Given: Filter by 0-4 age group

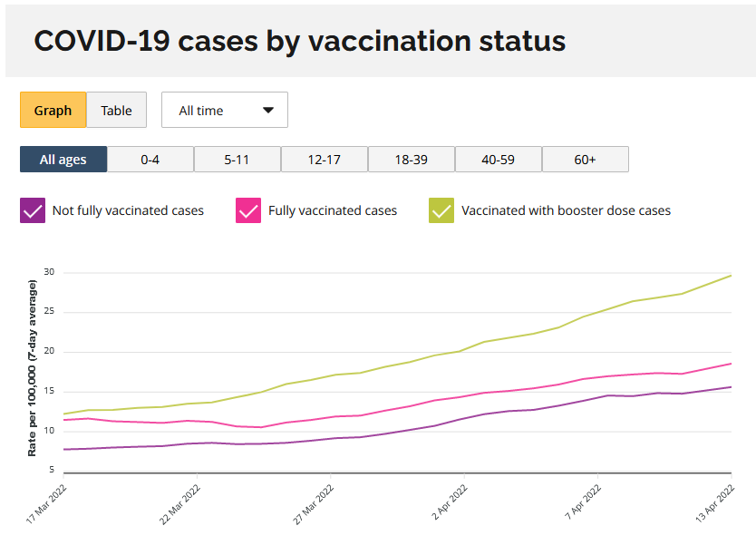Looking at the screenshot, I should pos(150,159).
